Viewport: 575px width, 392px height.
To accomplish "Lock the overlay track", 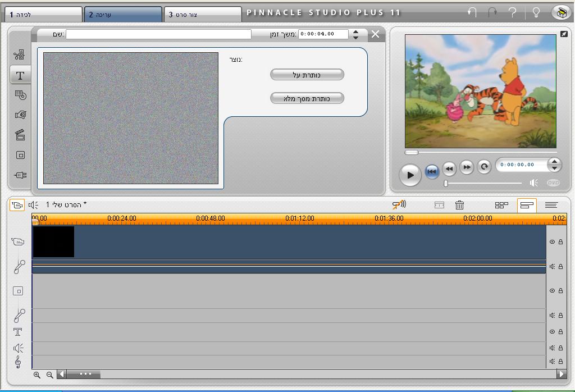I will 561,290.
